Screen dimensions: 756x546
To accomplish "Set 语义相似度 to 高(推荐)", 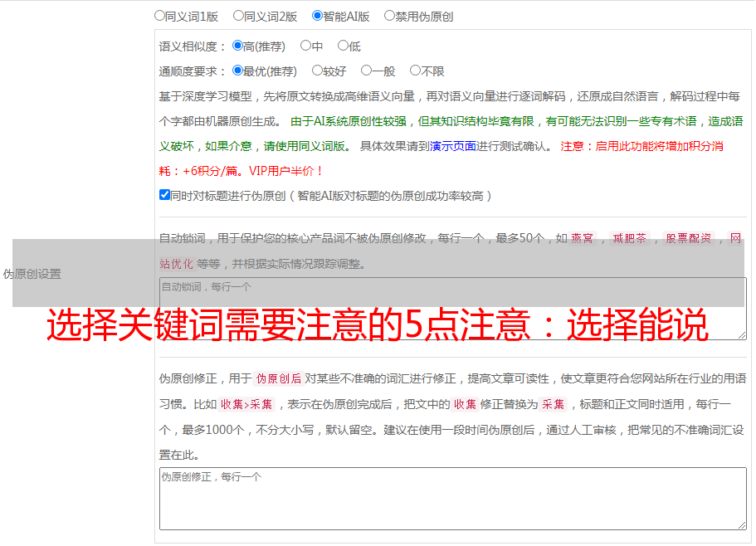I will (237, 46).
